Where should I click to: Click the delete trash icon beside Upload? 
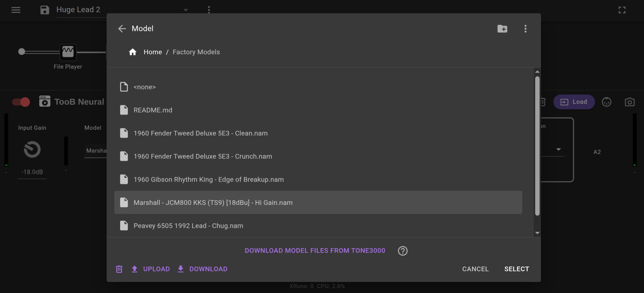[119, 269]
